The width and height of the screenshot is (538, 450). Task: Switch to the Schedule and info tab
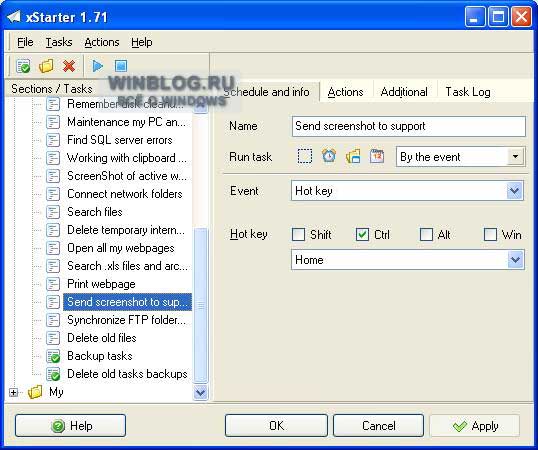pos(266,92)
